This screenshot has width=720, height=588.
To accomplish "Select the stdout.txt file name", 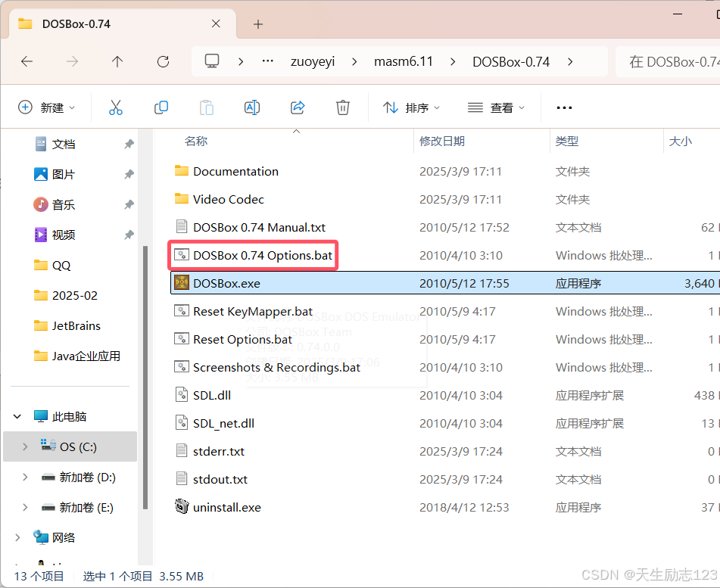I will pyautogui.click(x=220, y=479).
